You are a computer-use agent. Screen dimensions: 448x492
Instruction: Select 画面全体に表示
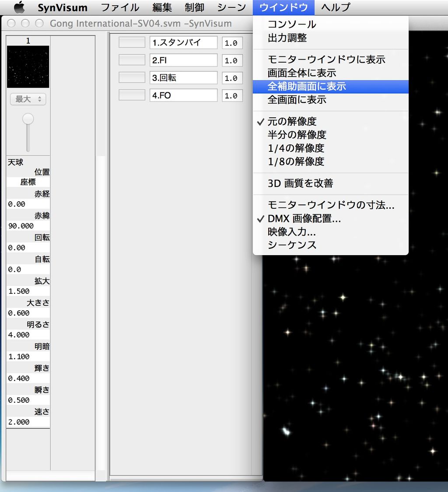(331, 73)
